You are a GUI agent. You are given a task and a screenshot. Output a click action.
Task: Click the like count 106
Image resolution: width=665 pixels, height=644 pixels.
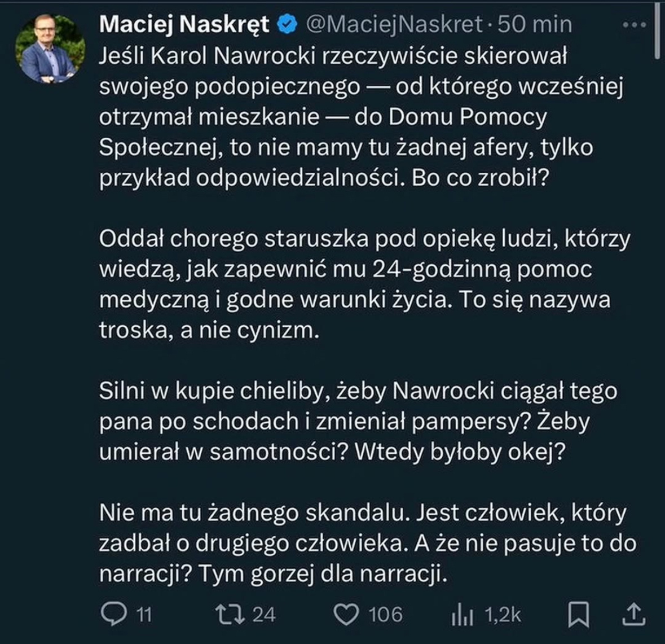386,615
